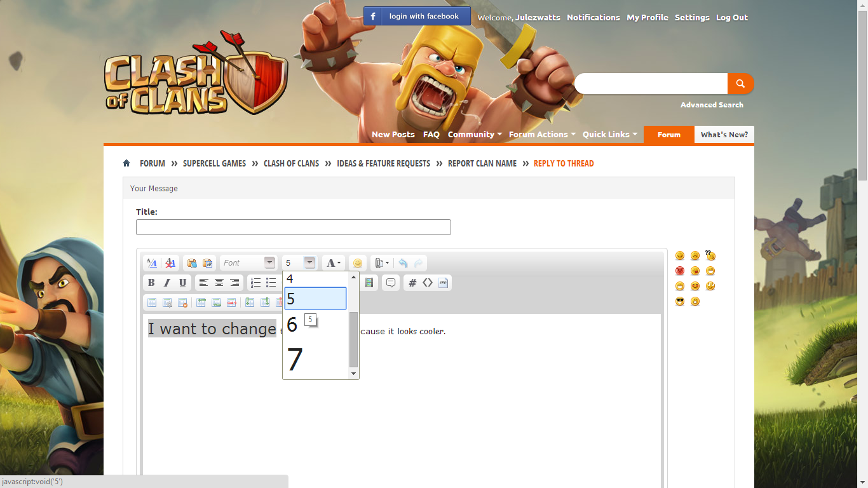This screenshot has height=488, width=868.
Task: Open the New Posts link
Action: (393, 134)
